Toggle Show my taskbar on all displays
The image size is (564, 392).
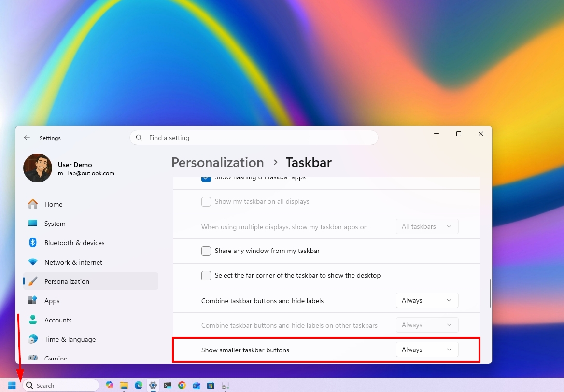coord(206,201)
